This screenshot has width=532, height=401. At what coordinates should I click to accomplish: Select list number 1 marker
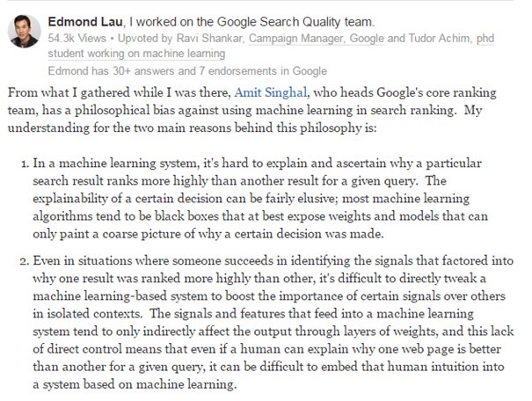(x=25, y=164)
